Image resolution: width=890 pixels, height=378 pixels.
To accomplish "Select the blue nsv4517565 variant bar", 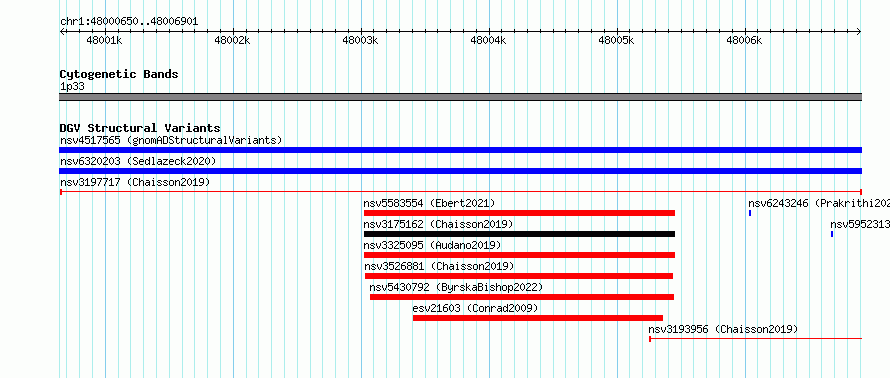I will [460, 150].
